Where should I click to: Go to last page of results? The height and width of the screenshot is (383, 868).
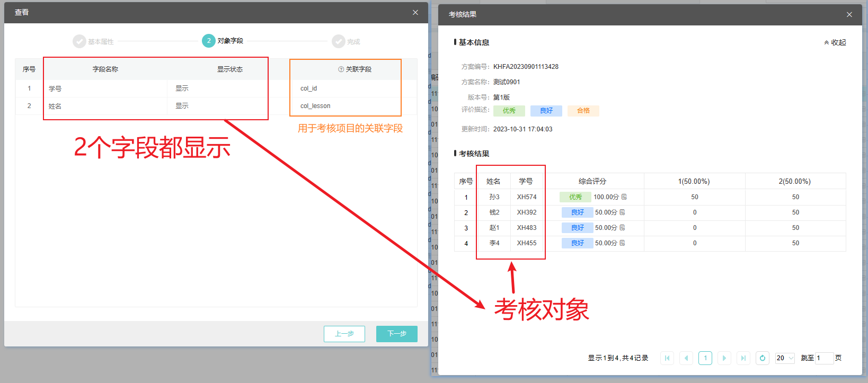click(x=743, y=358)
